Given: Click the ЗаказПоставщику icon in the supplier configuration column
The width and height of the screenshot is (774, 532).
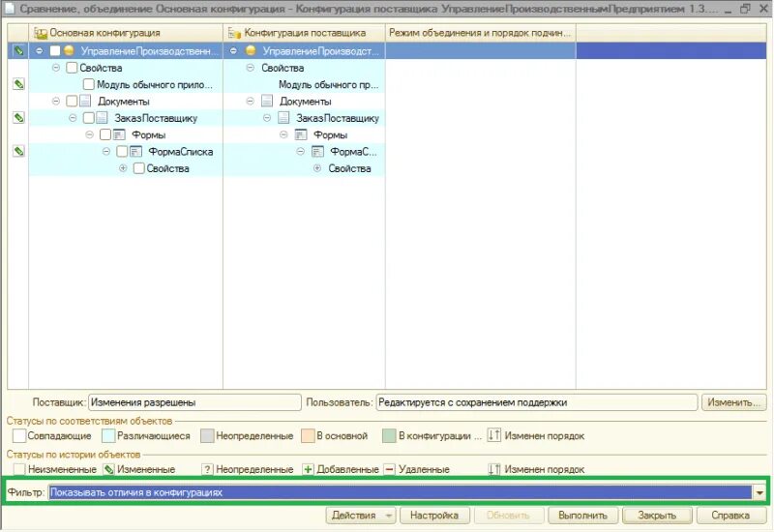Looking at the screenshot, I should point(283,118).
